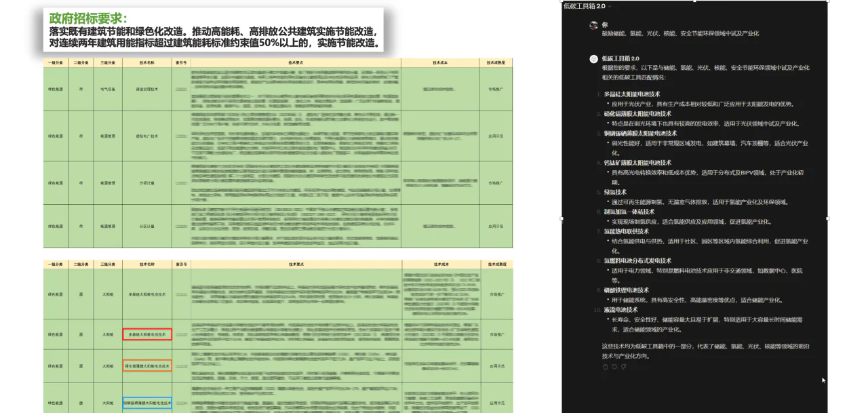Click the 谐波治理技术 table cell
The height and width of the screenshot is (413, 868).
(147, 89)
